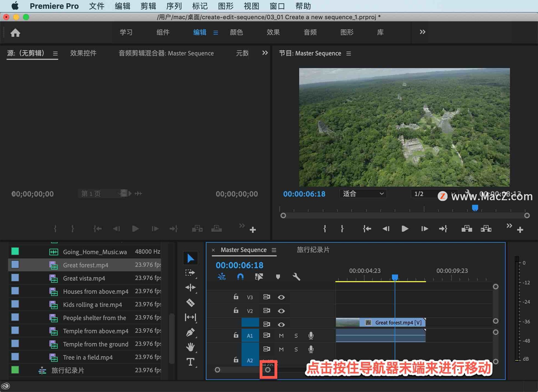Switch to the 旅行纪录片 timeline tab

313,250
